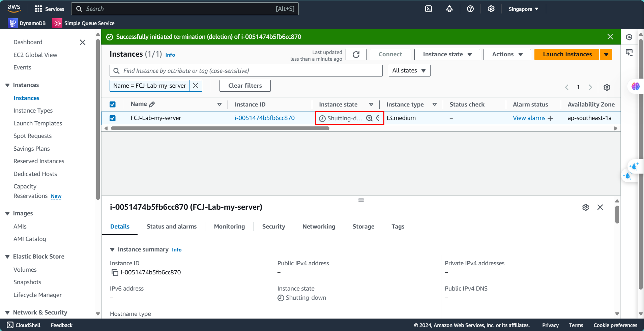Image resolution: width=644 pixels, height=331 pixels.
Task: Toggle the select-all instances checkbox
Action: (113, 104)
